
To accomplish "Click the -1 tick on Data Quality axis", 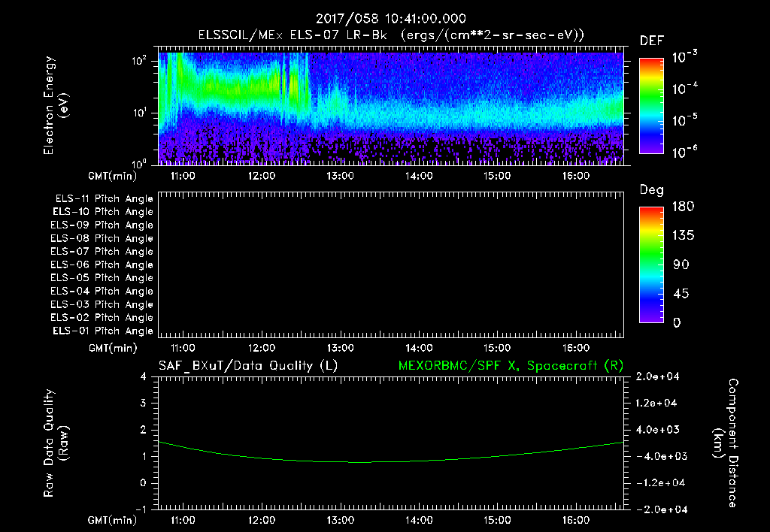I will coord(141,509).
